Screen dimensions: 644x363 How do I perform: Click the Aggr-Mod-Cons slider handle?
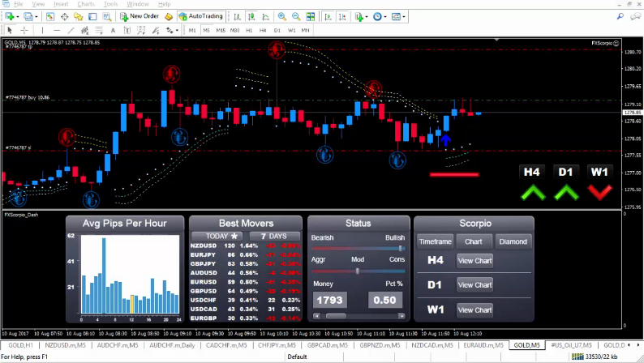click(358, 271)
